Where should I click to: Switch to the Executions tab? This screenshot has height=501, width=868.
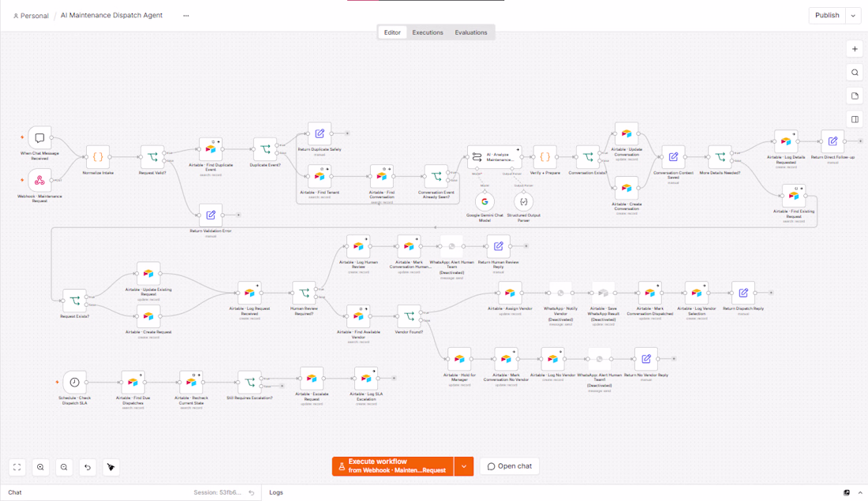click(428, 32)
